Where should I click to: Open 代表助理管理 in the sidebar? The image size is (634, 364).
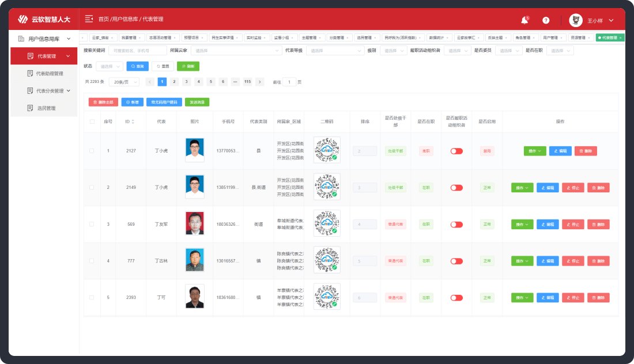click(x=49, y=74)
